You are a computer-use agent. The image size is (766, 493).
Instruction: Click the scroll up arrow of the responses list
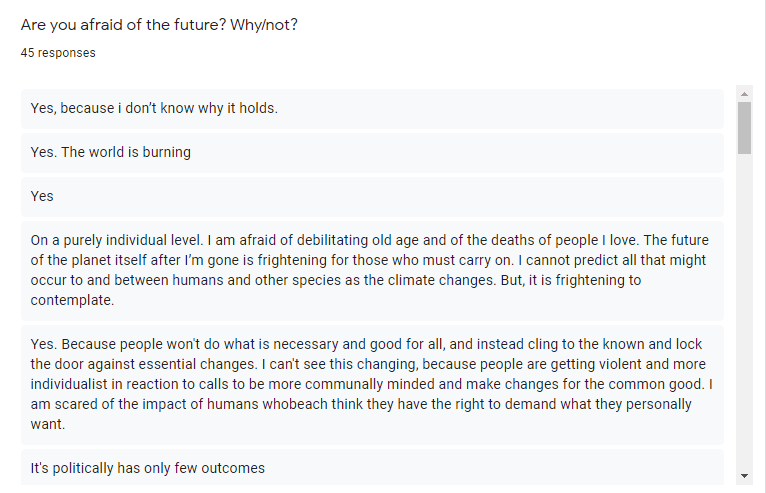click(x=744, y=94)
